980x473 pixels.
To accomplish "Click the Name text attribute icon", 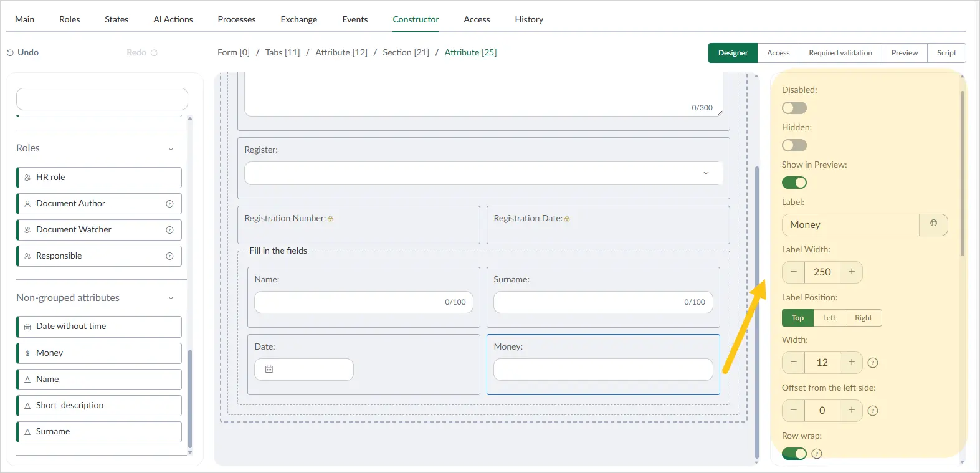I will click(x=27, y=380).
